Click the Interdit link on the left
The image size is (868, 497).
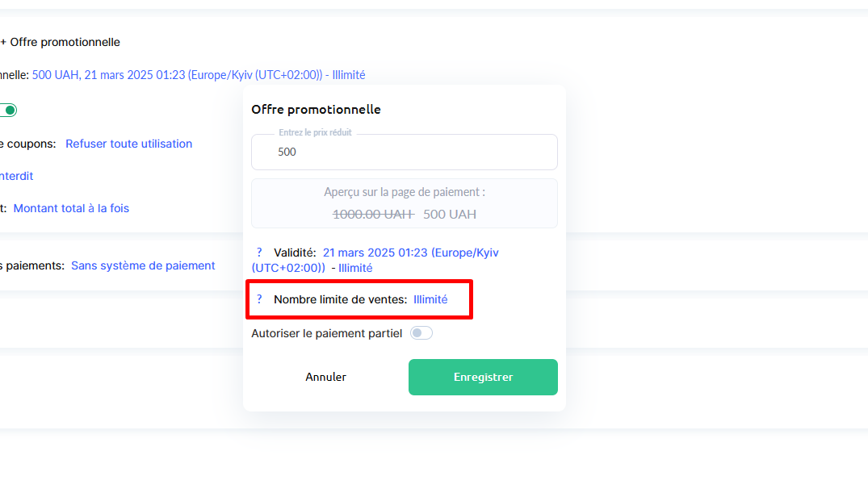(18, 176)
